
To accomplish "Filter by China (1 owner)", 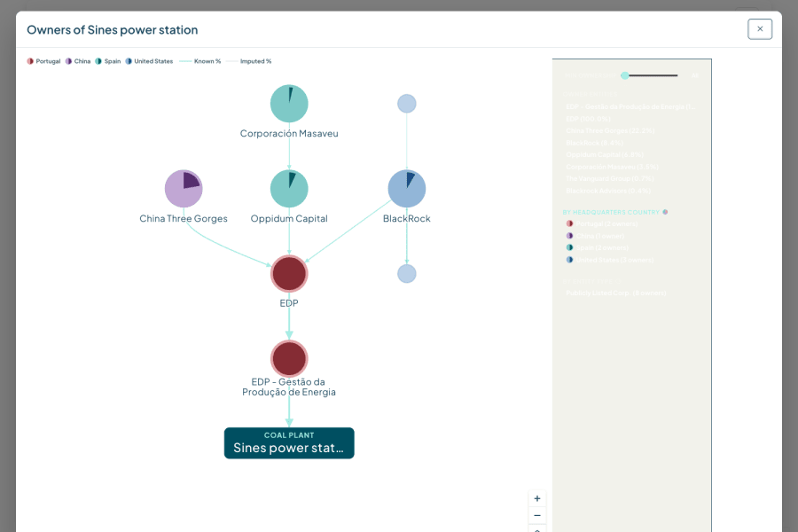I will pyautogui.click(x=595, y=236).
